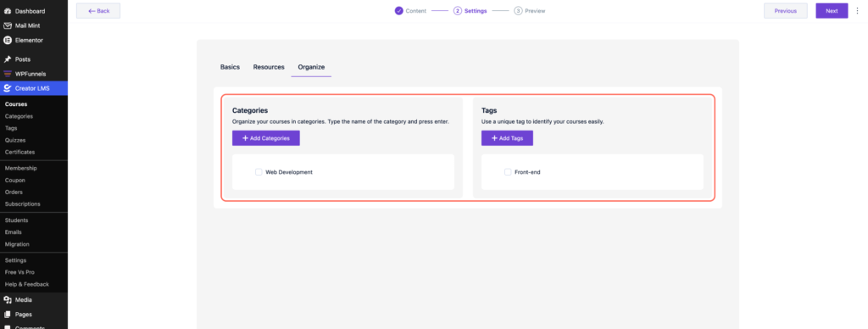Open the Free Vs Pro link
868x329 pixels.
coord(19,272)
